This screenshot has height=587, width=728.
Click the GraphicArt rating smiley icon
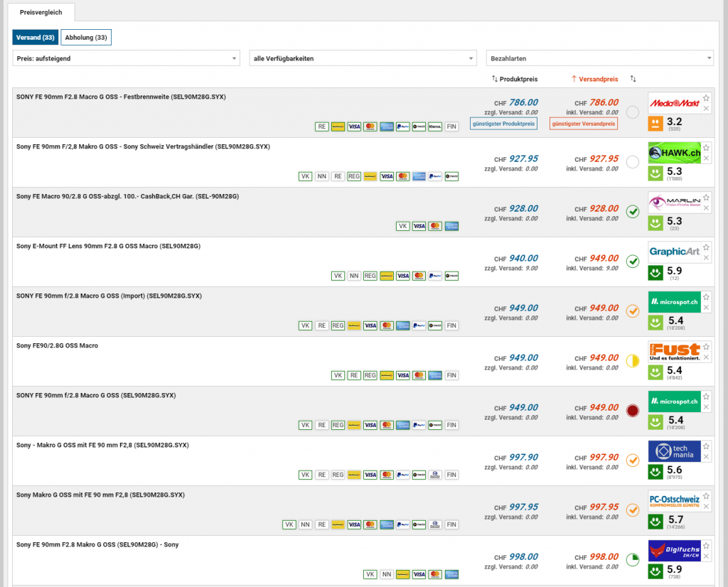655,273
